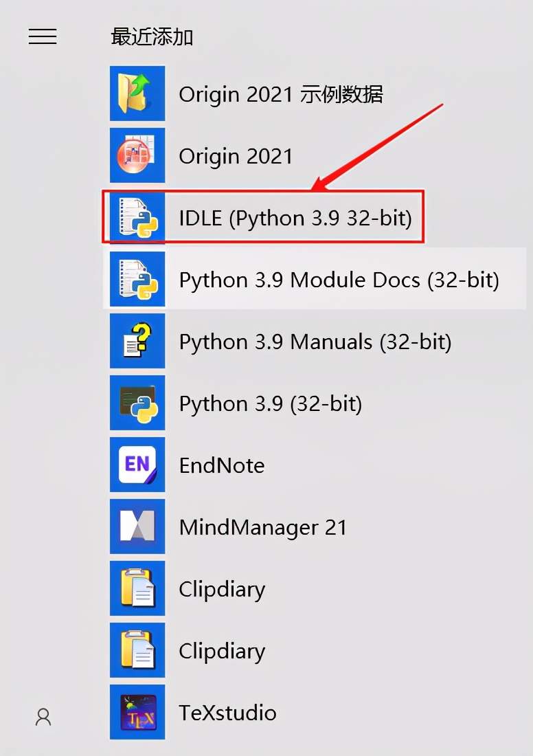Click Clipdiary icon directly below MindManager 21
533x756 pixels.
[x=137, y=588]
